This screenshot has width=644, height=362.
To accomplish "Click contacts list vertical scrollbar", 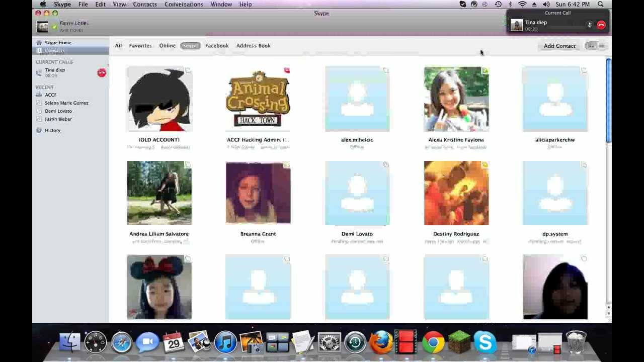I will tap(608, 101).
